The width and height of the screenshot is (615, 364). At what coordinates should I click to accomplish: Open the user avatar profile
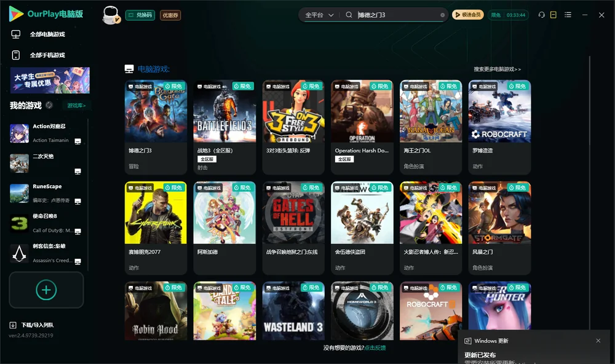pyautogui.click(x=111, y=15)
